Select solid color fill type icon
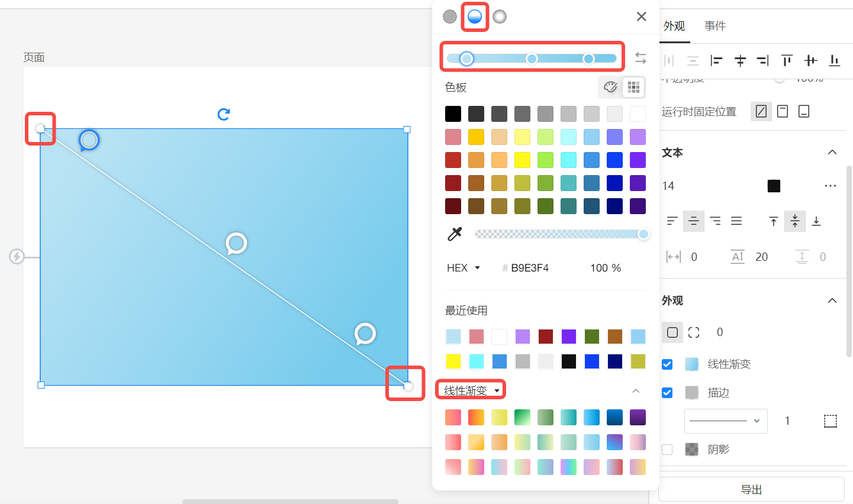This screenshot has width=853, height=504. pos(450,17)
